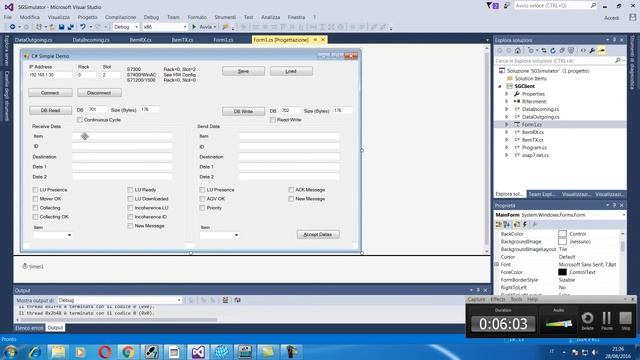Open the Strumenti menu
Screen dimensions: 640x360
225,17
